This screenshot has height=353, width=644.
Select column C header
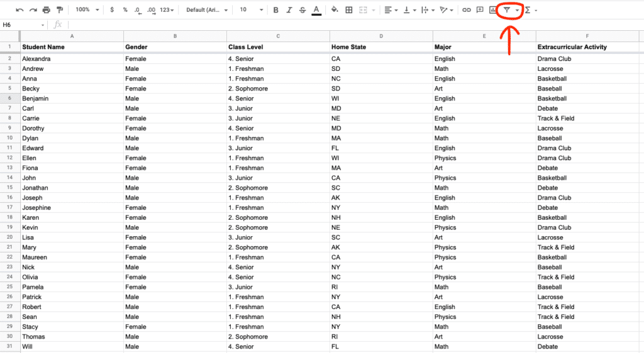278,36
